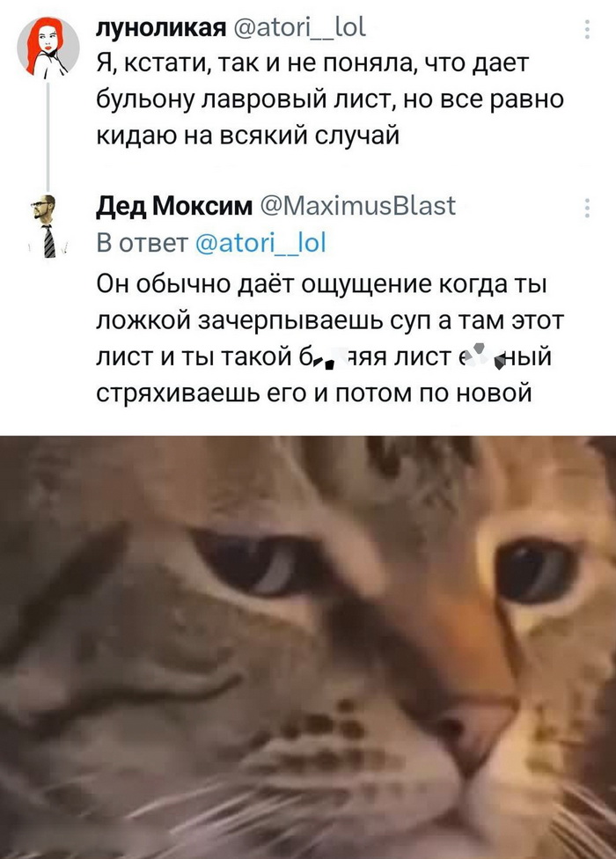The image size is (616, 859).
Task: Click the 'В ответ' label
Action: 143,243
